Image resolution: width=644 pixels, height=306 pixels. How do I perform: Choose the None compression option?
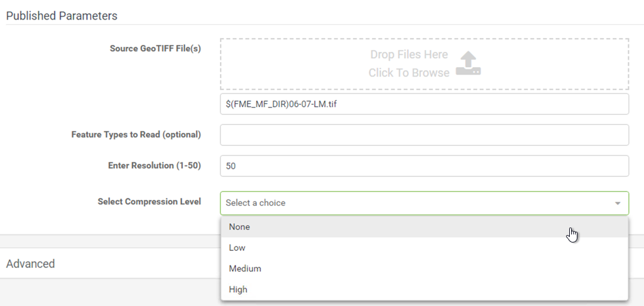[424, 227]
